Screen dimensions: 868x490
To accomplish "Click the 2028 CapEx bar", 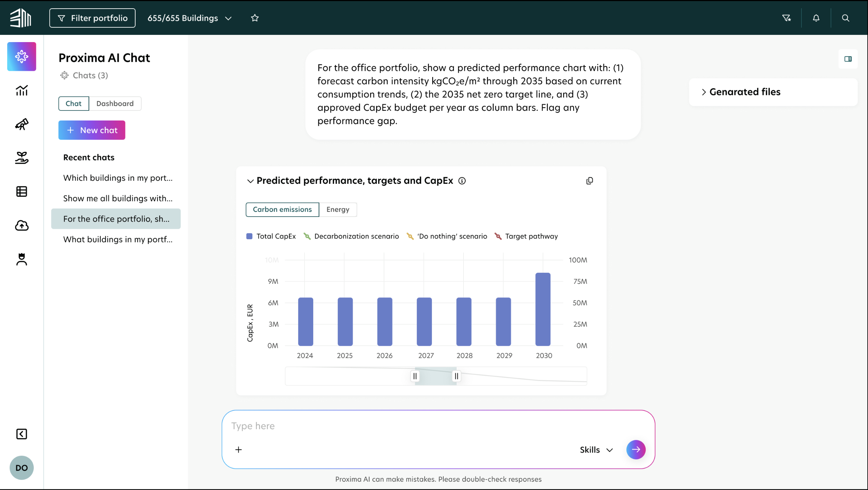I will 464,322.
